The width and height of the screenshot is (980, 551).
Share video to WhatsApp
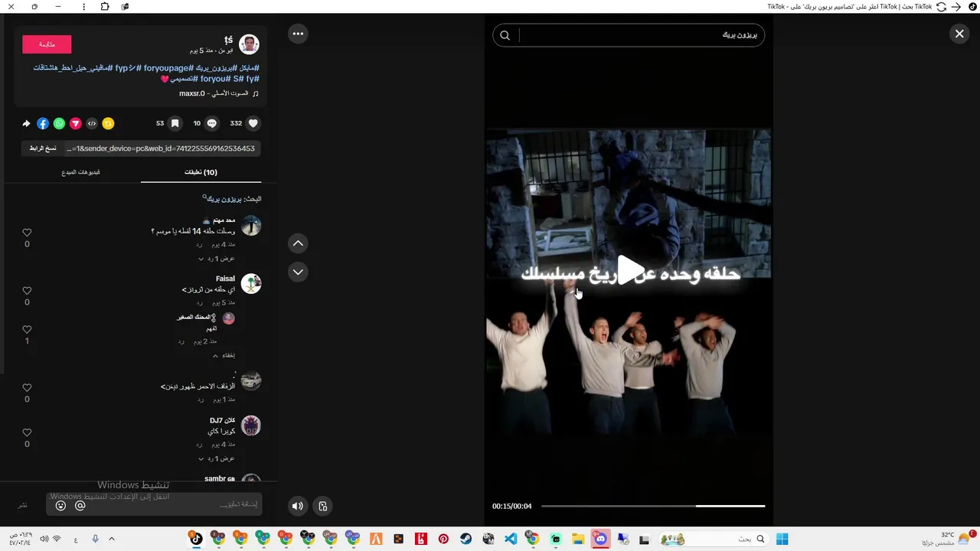(x=59, y=123)
